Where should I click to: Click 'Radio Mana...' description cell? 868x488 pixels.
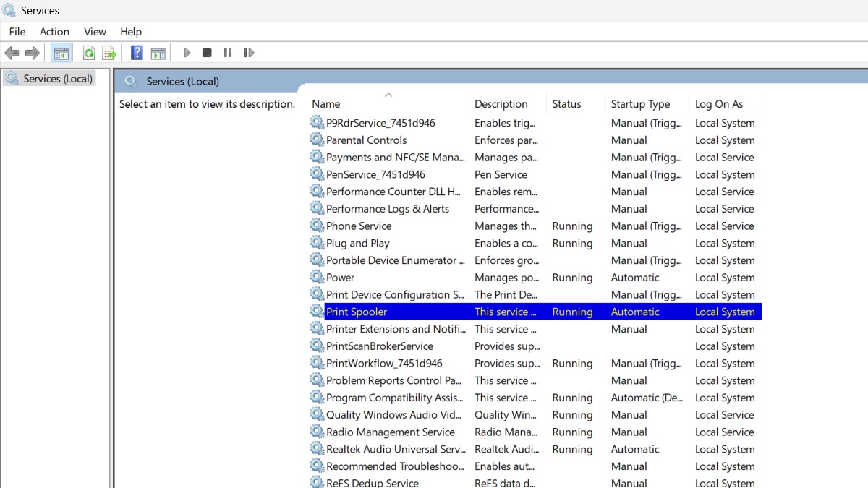tap(506, 432)
